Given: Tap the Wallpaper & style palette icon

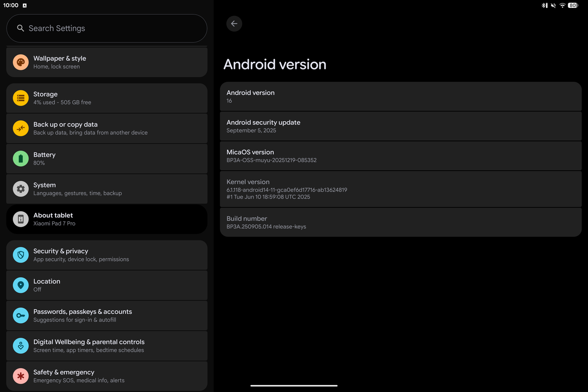Looking at the screenshot, I should pyautogui.click(x=21, y=62).
